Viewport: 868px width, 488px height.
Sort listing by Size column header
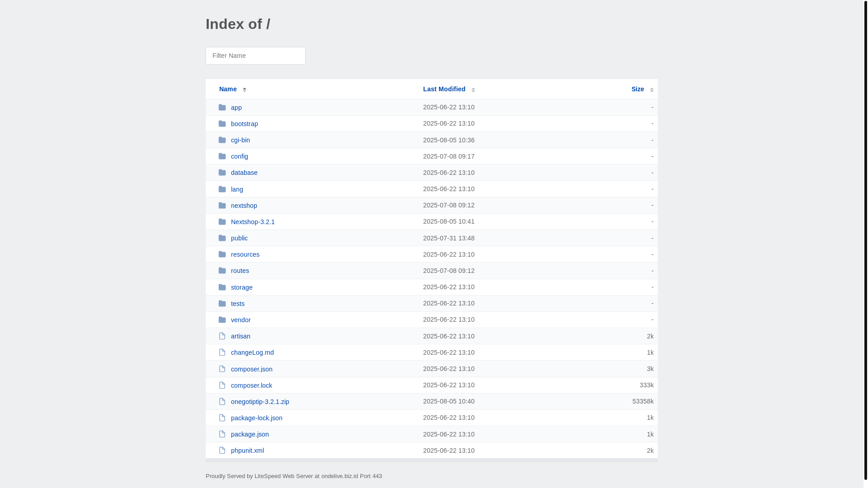(x=637, y=89)
